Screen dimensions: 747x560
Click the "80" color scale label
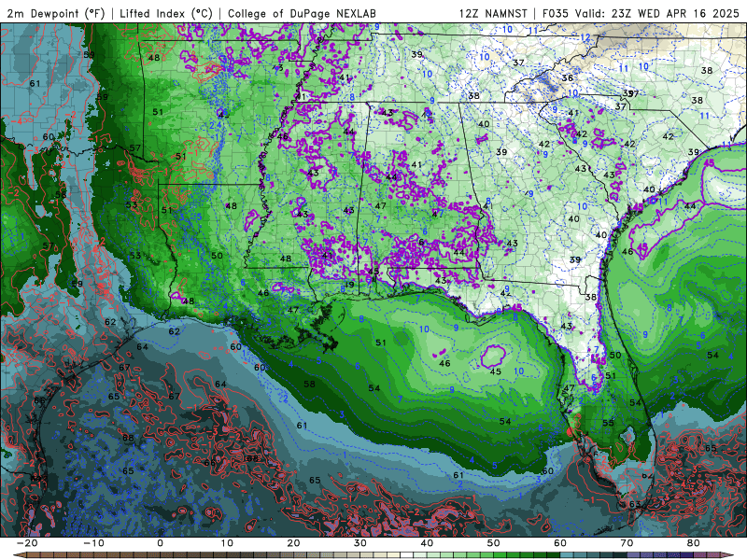coord(694,543)
